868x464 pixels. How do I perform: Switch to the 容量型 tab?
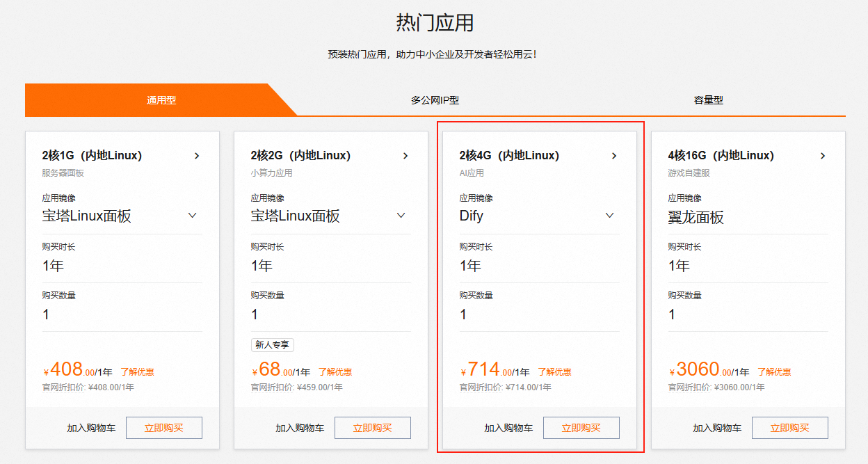click(x=708, y=100)
